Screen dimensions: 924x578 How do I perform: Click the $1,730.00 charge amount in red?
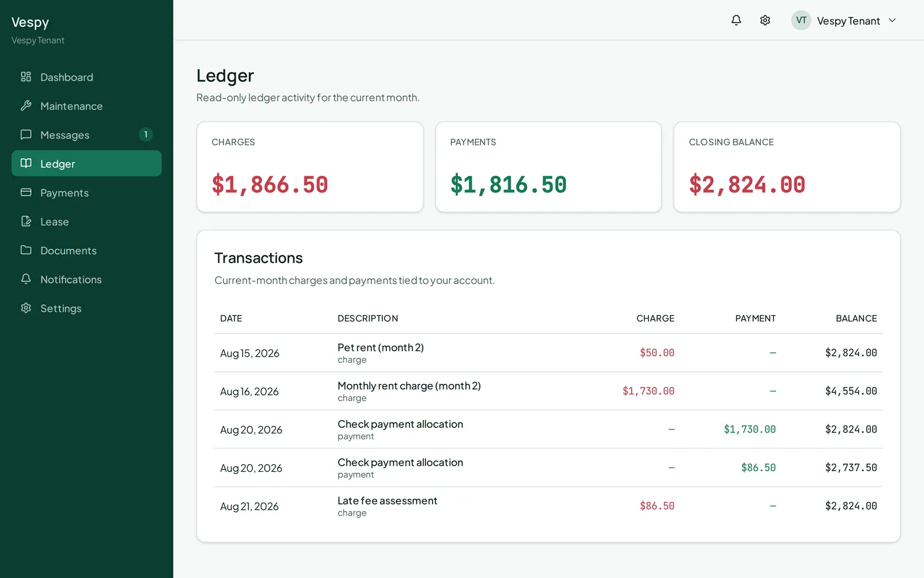(649, 391)
